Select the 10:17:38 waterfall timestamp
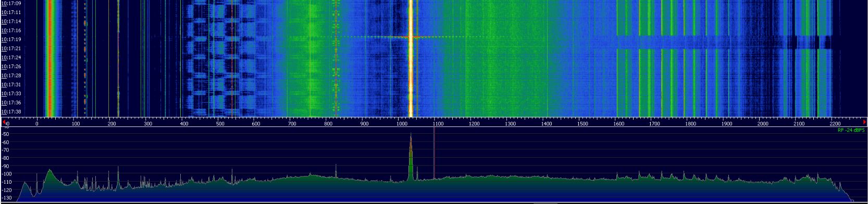Image resolution: width=868 pixels, height=204 pixels. tap(11, 111)
